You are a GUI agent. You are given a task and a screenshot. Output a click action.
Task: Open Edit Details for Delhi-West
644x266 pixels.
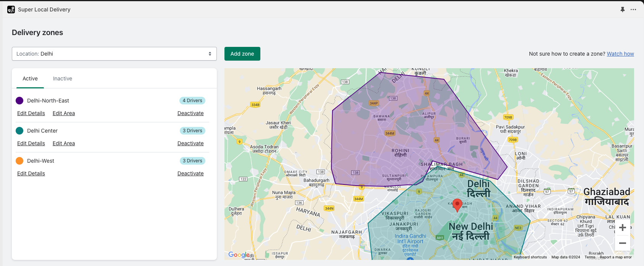[x=31, y=173]
